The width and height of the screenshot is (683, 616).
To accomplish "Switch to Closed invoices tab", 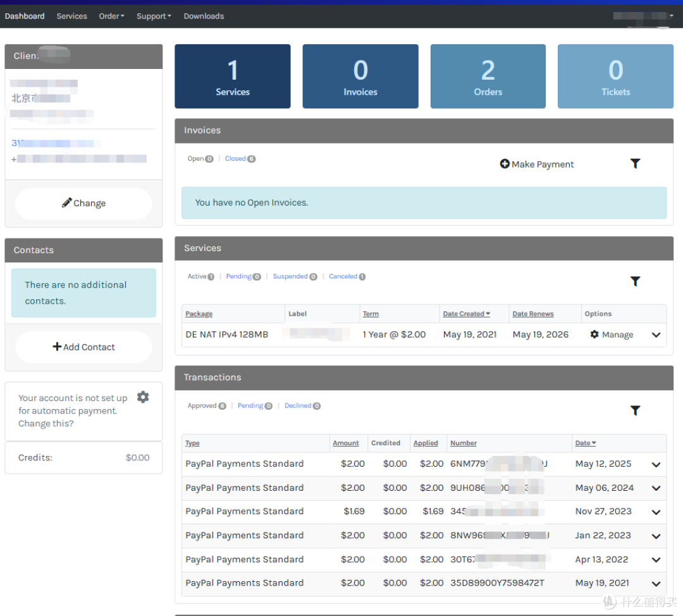I will pyautogui.click(x=240, y=159).
